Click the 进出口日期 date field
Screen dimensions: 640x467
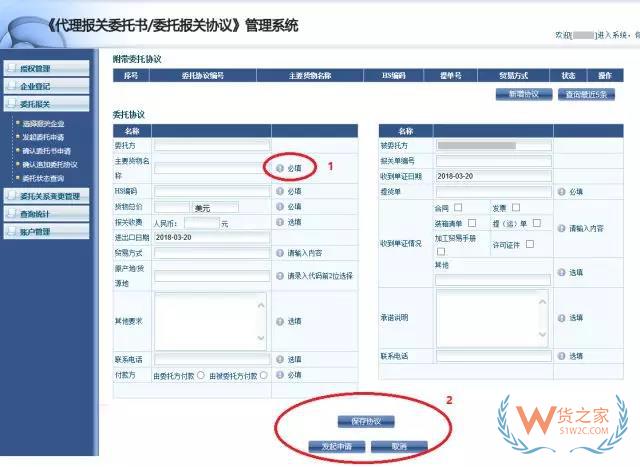(212, 238)
